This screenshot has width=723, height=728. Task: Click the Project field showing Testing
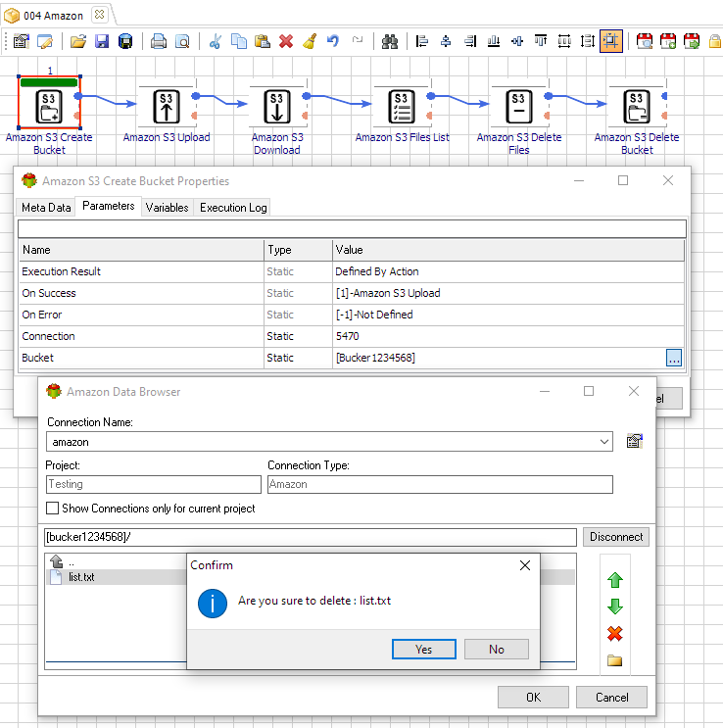coord(154,484)
